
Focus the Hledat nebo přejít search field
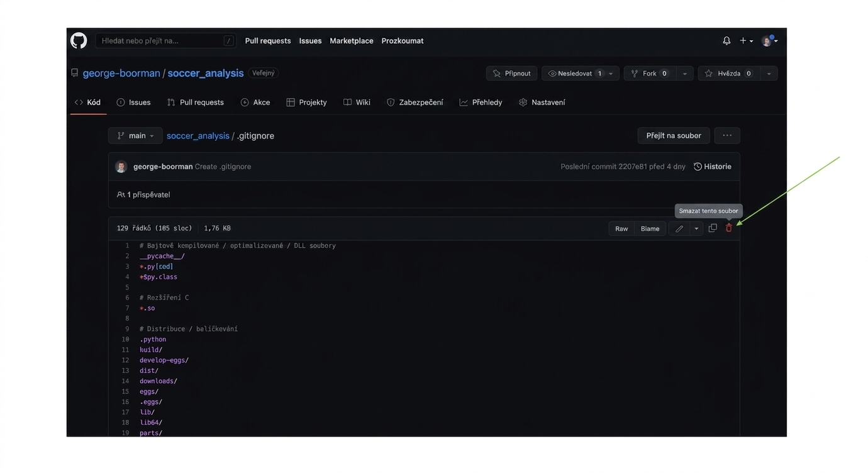pyautogui.click(x=166, y=41)
